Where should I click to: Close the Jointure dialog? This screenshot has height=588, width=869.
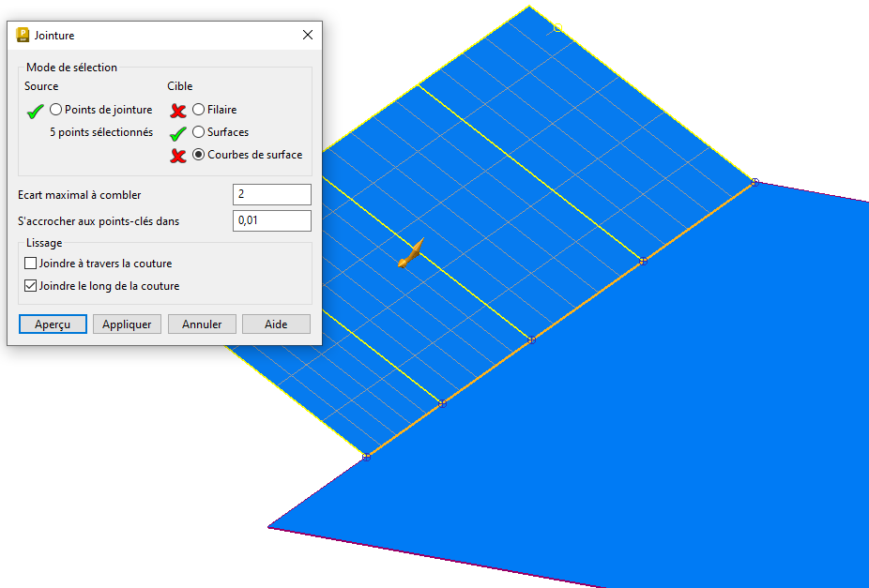pos(307,36)
